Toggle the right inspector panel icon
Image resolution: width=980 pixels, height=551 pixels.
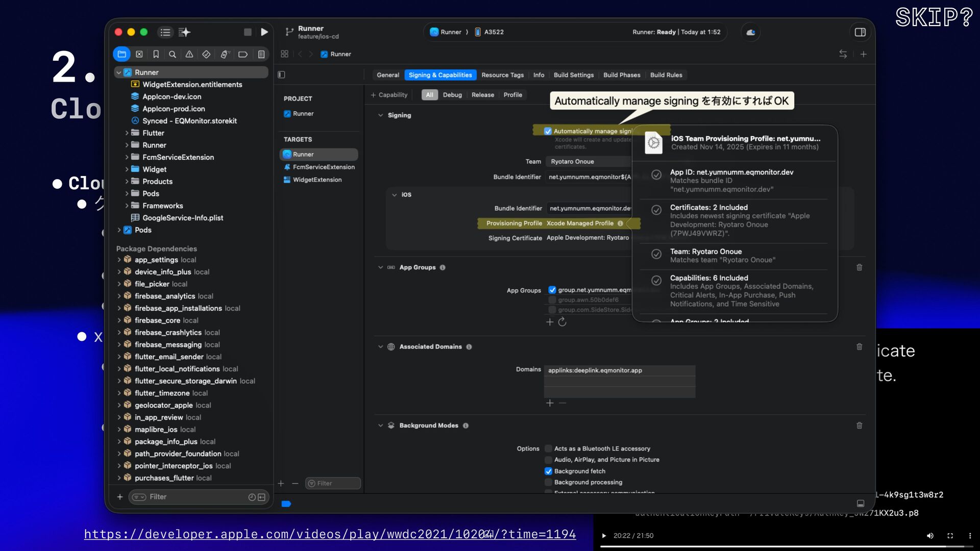coord(860,32)
